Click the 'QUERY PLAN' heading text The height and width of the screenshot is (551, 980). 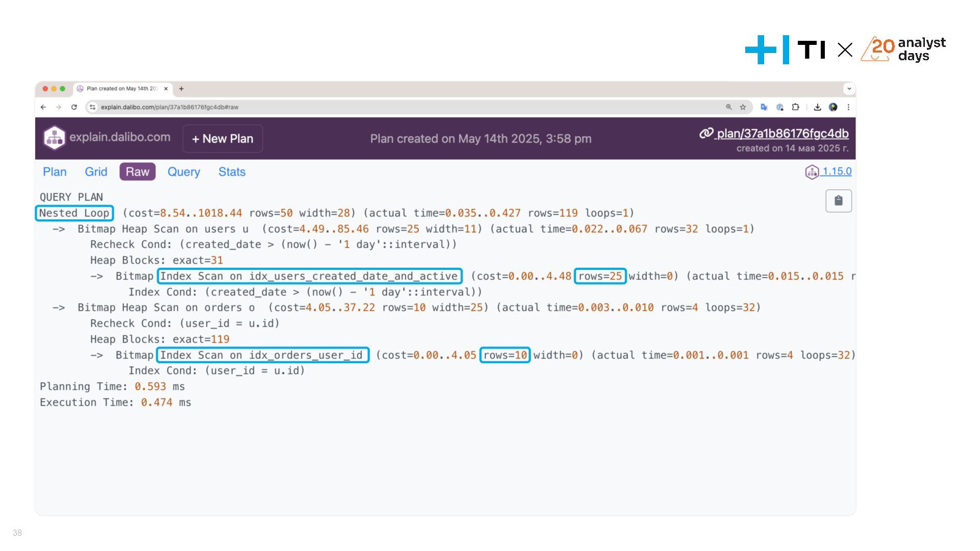[71, 197]
